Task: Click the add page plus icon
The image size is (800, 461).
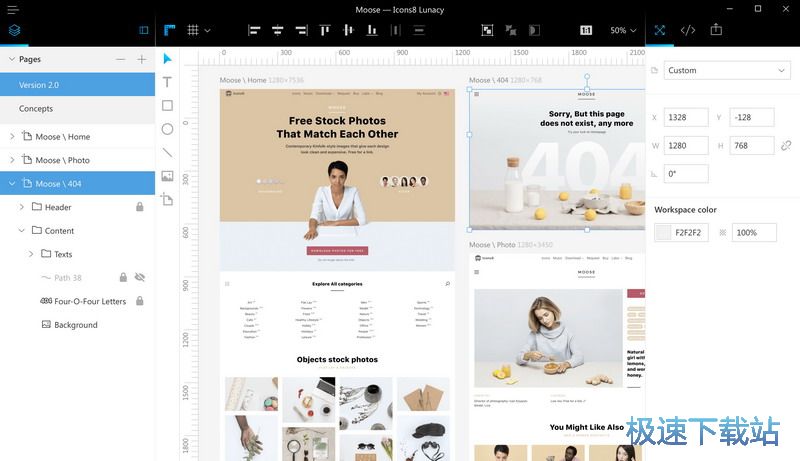Action: click(141, 60)
